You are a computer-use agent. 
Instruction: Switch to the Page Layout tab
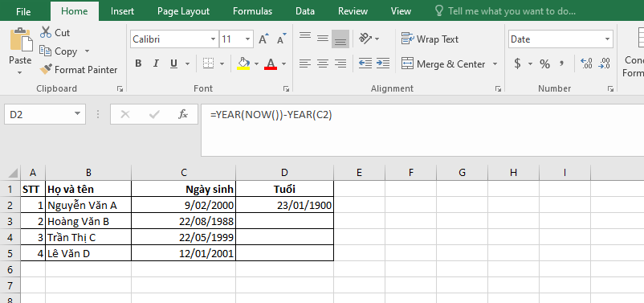click(x=183, y=11)
